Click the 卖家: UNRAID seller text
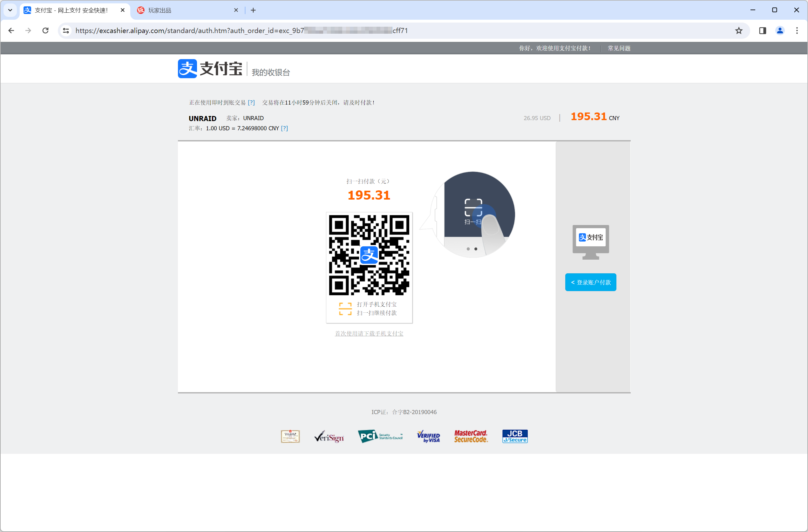This screenshot has height=532, width=808. click(x=245, y=118)
